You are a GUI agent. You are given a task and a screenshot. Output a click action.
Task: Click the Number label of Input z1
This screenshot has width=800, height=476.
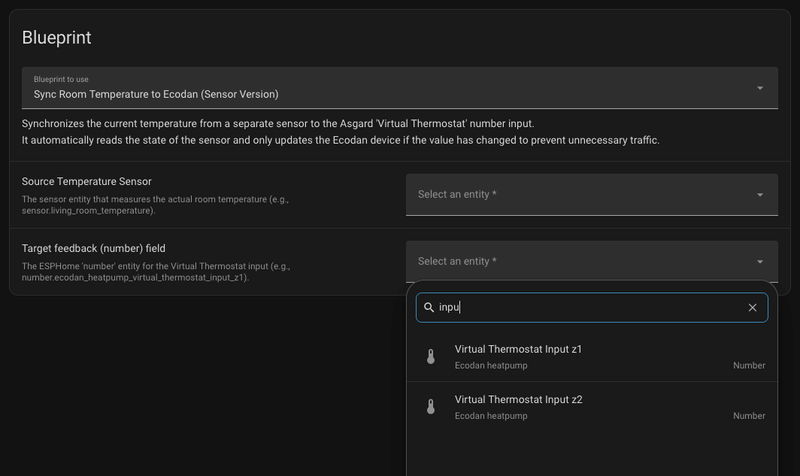coord(749,365)
